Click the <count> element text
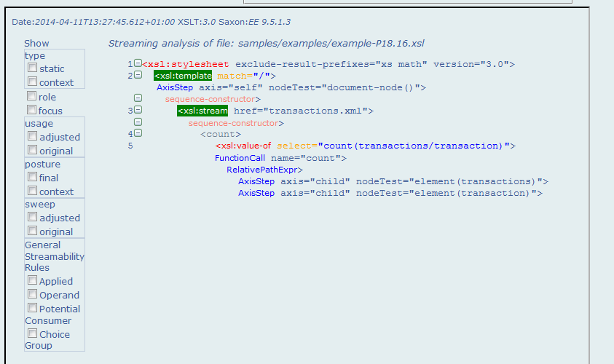The width and height of the screenshot is (614, 364). [221, 134]
